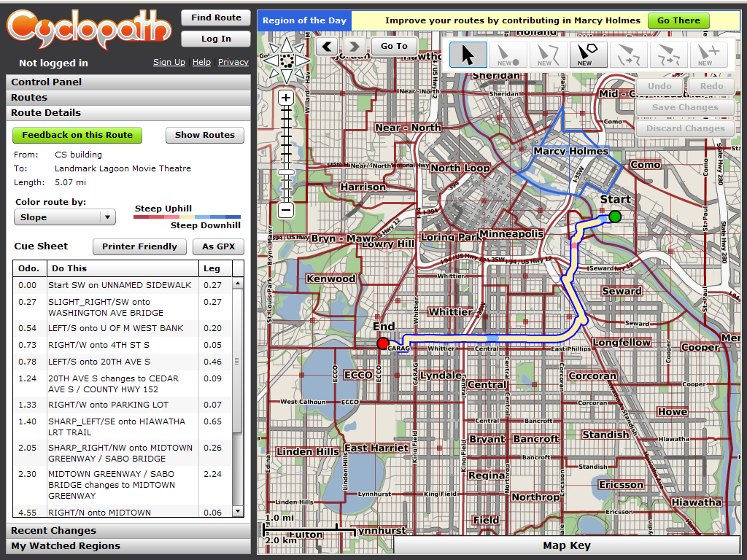Zoom in with the plus button

(286, 98)
